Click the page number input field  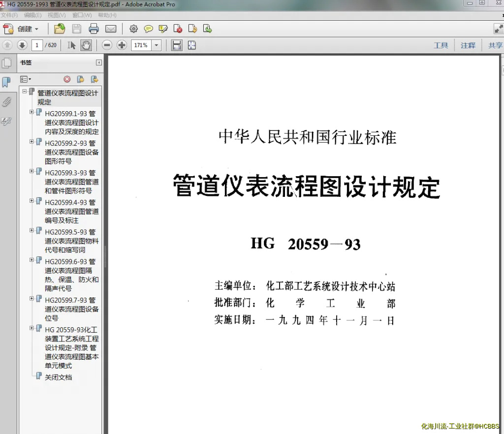(37, 45)
